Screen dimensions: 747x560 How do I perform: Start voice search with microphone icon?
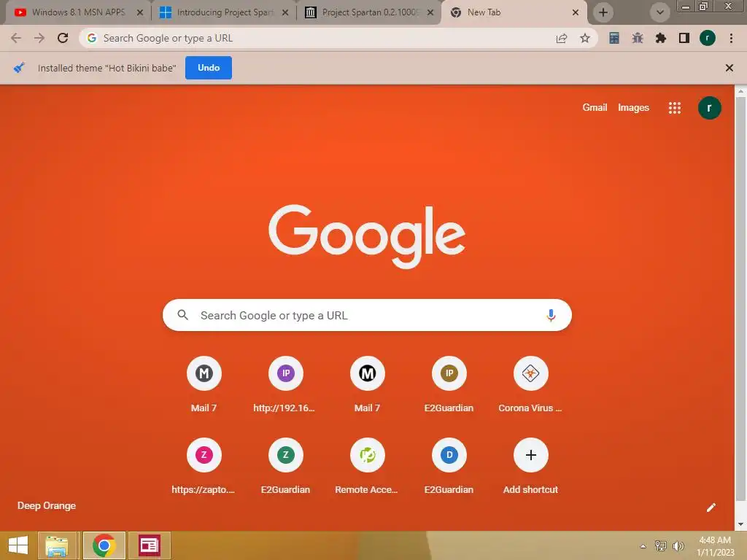point(551,315)
